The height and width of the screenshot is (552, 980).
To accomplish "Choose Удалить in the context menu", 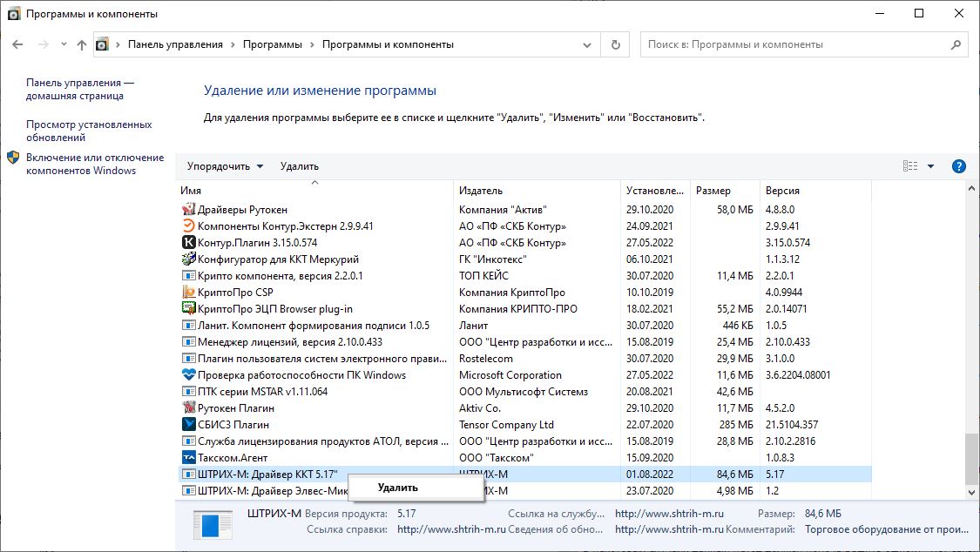I will 398,488.
